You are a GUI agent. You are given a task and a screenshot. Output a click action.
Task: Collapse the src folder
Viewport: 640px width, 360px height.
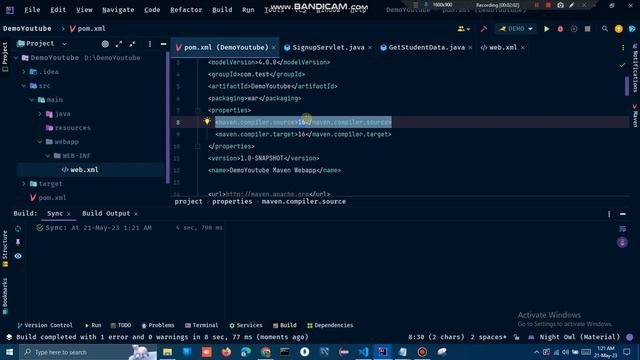point(24,86)
